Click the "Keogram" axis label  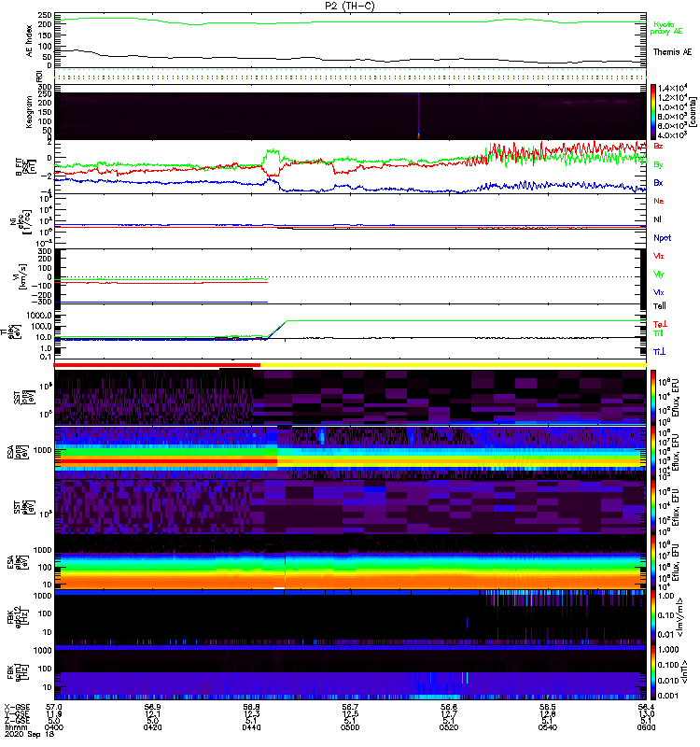click(29, 112)
